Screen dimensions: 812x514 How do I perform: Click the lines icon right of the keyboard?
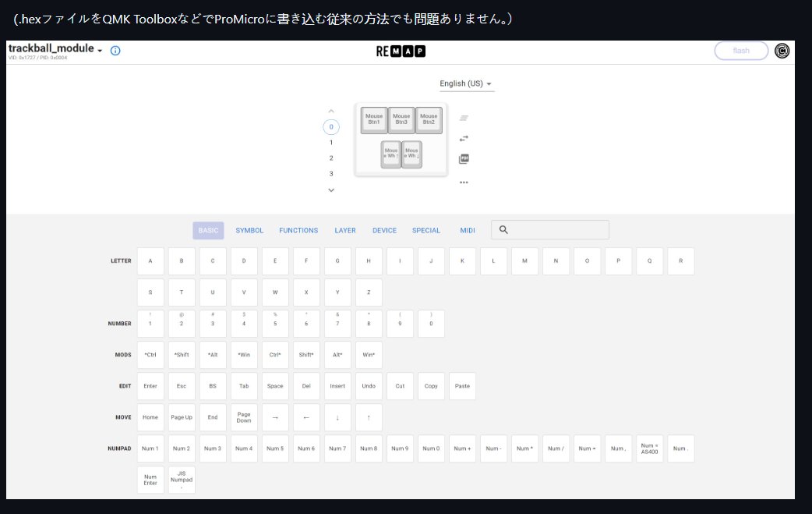[x=464, y=118]
